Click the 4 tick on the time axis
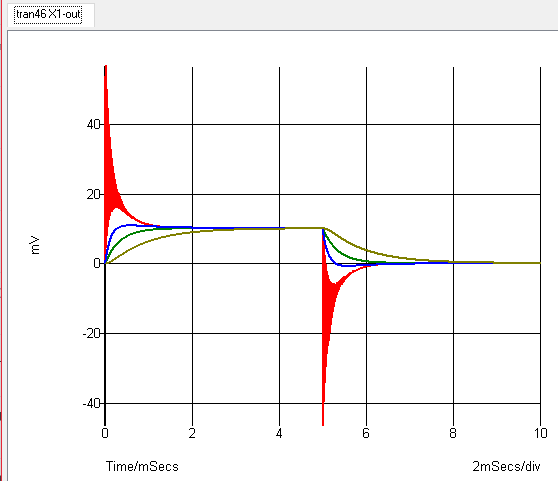Image resolution: width=558 pixels, height=481 pixels. tap(279, 433)
